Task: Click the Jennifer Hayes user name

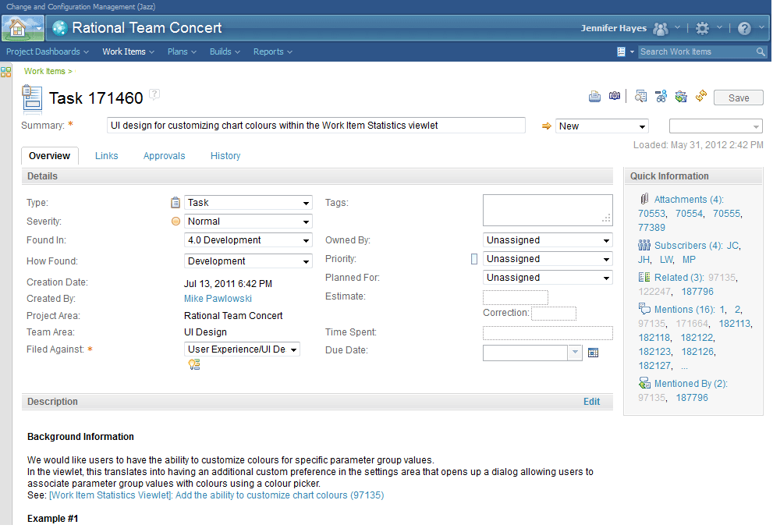Action: pos(613,28)
